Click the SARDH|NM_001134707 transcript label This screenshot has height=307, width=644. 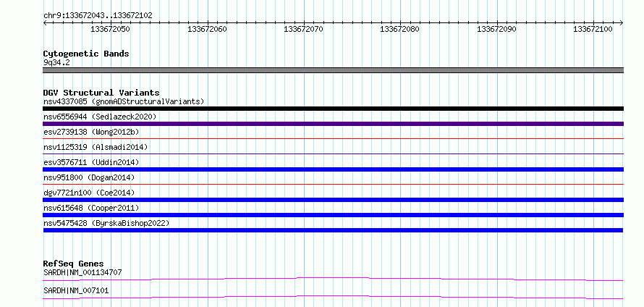(82, 272)
